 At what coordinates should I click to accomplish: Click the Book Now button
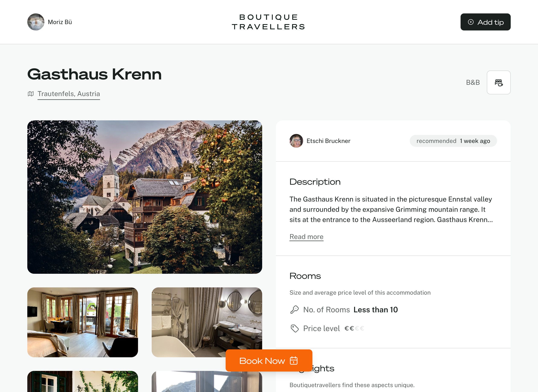point(269,360)
